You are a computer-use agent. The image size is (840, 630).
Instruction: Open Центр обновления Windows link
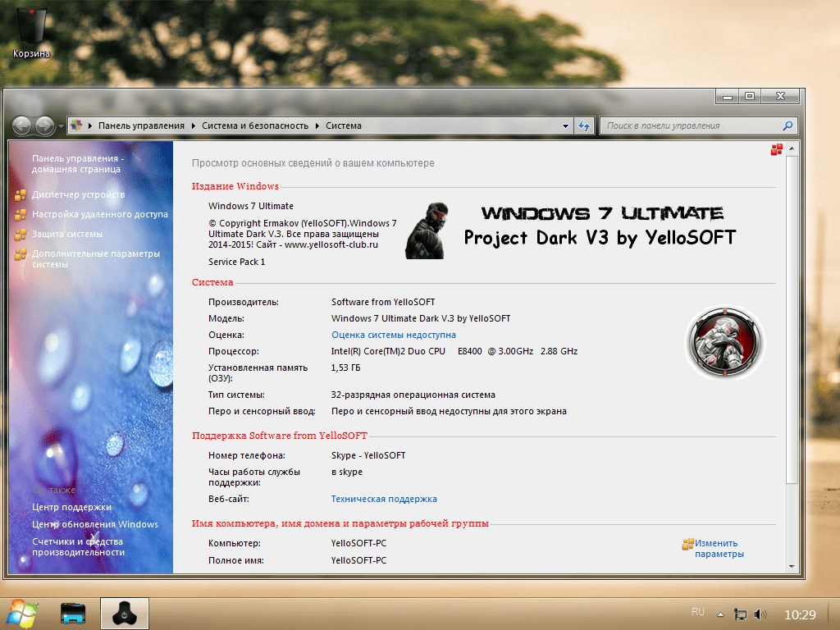[x=95, y=524]
